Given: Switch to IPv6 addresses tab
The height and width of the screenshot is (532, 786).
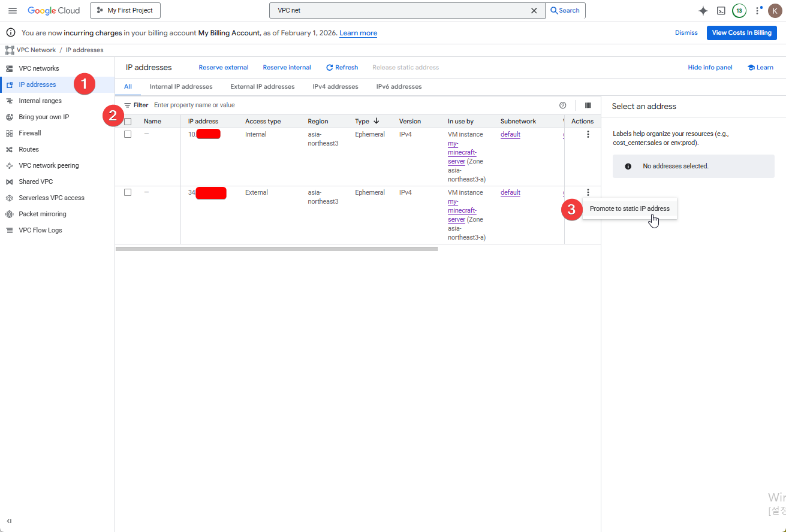Looking at the screenshot, I should coord(399,87).
